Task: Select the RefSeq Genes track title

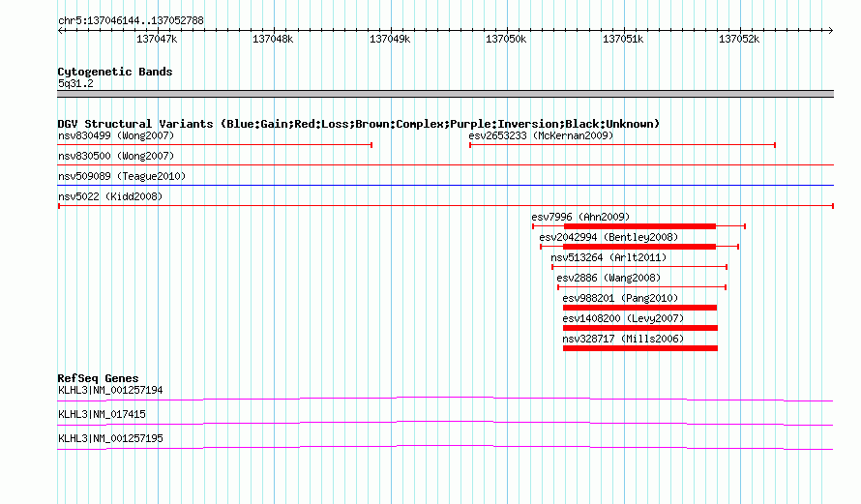Action: (98, 378)
